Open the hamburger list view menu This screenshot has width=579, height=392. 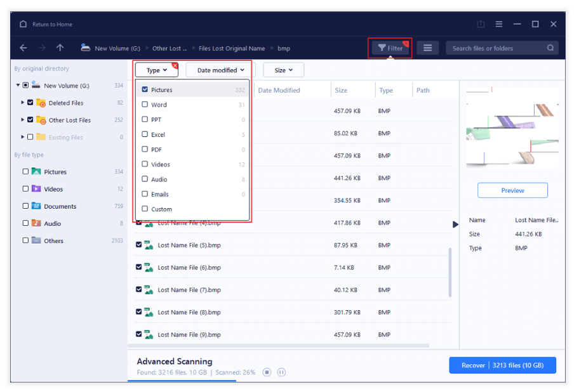click(x=428, y=48)
